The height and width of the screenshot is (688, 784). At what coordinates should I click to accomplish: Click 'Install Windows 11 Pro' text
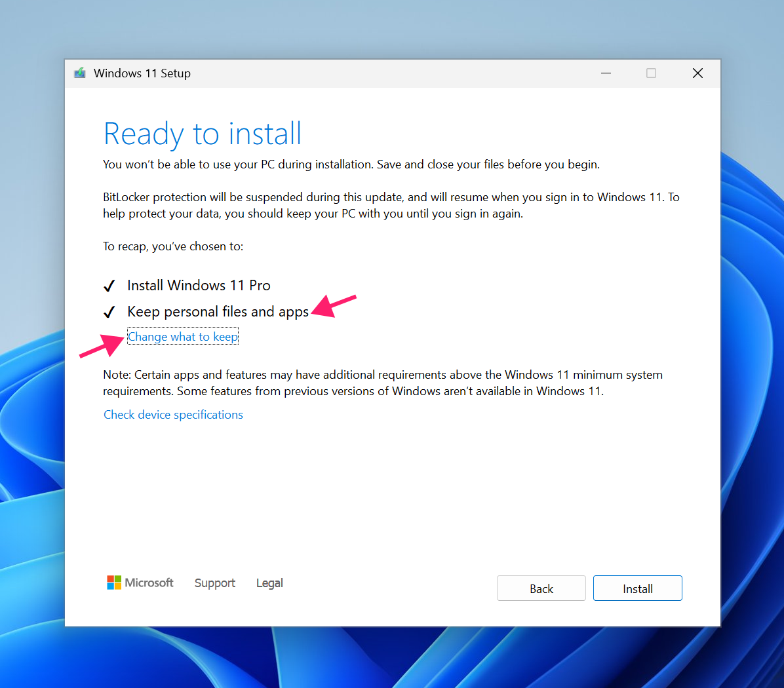coord(199,285)
